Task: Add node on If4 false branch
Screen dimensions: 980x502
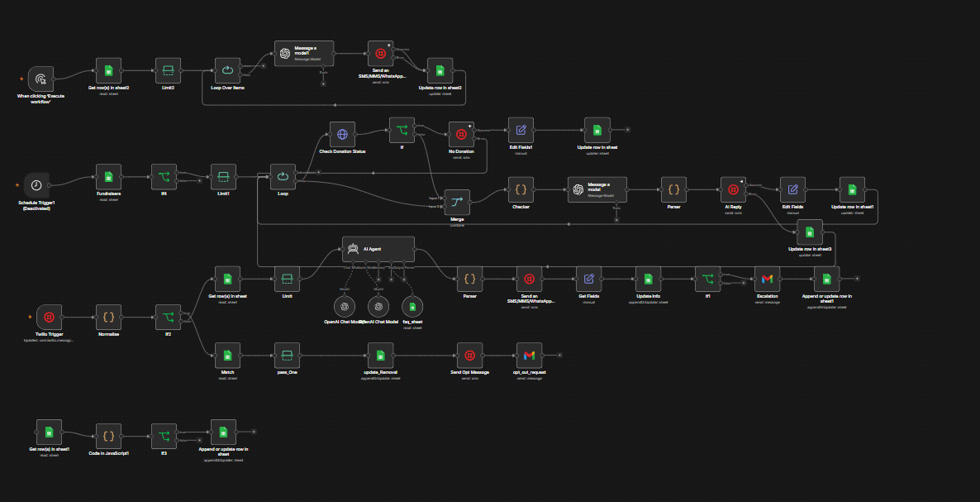Action: click(199, 180)
